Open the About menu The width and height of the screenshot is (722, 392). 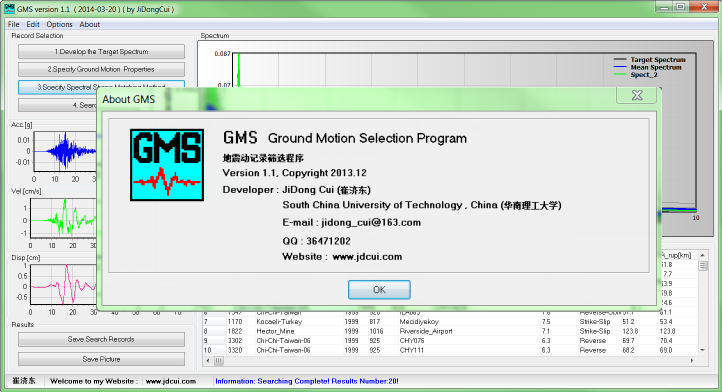click(x=89, y=24)
